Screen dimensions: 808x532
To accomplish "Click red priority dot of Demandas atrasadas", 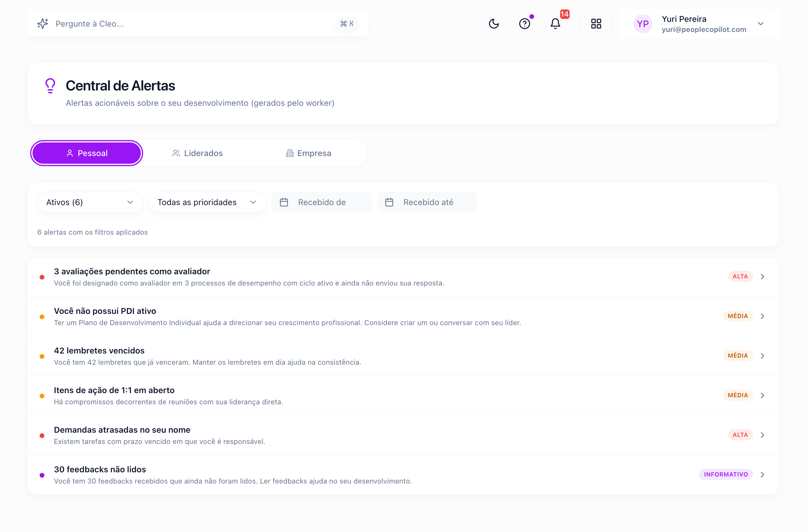I will point(42,436).
